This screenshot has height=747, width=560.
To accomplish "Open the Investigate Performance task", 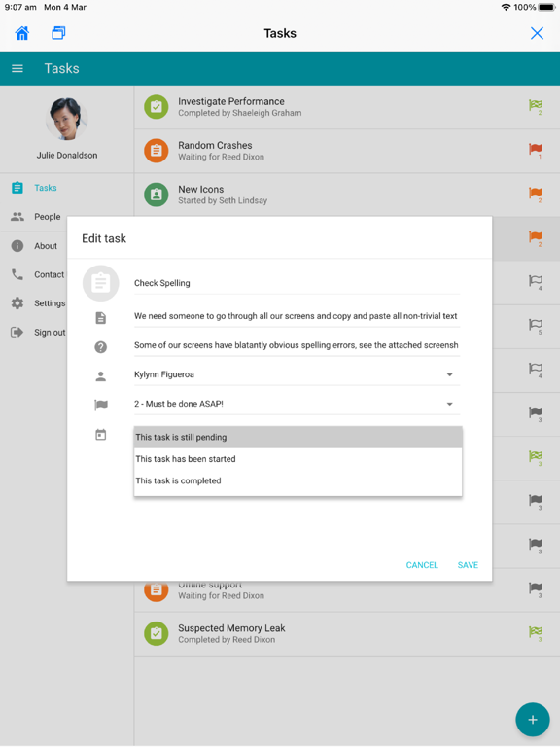I will (347, 107).
